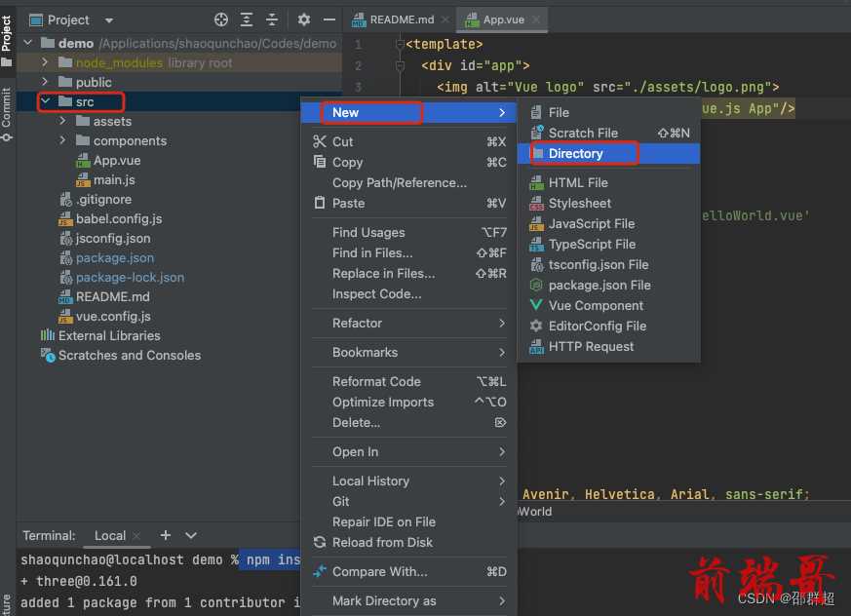Close the App.vue tab
851x616 pixels.
tap(536, 20)
